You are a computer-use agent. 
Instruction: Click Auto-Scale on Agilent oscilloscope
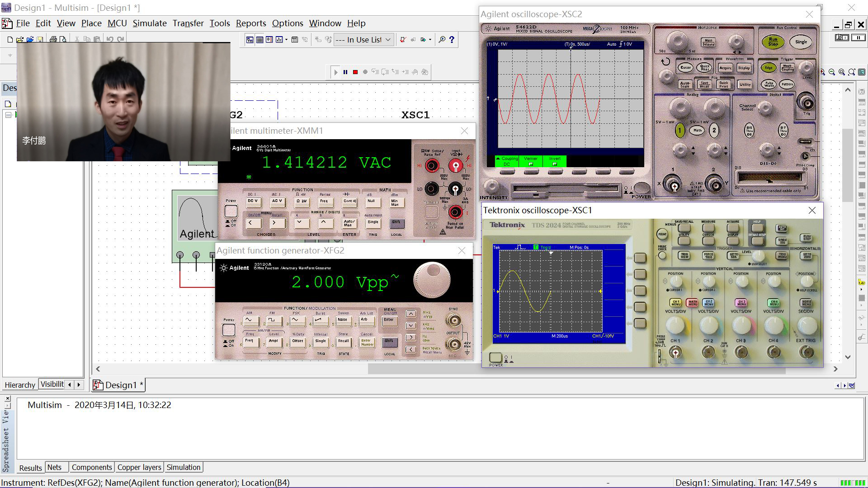click(x=685, y=84)
